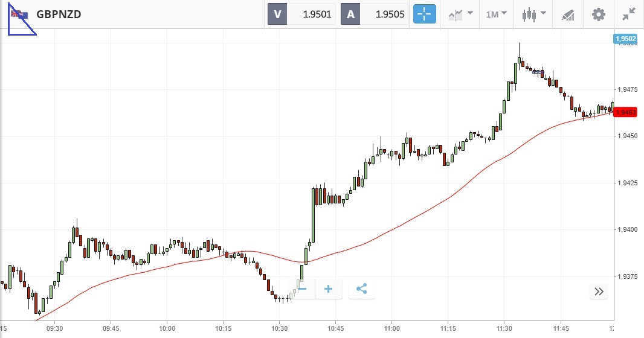Image resolution: width=644 pixels, height=338 pixels.
Task: Click the red 1,9463 moving average label
Action: pyautogui.click(x=625, y=112)
